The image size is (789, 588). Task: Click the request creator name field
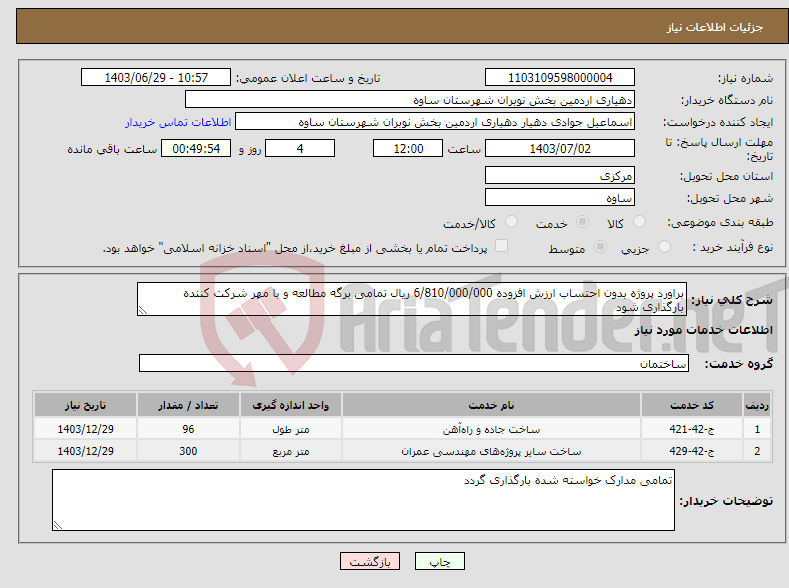[435, 122]
